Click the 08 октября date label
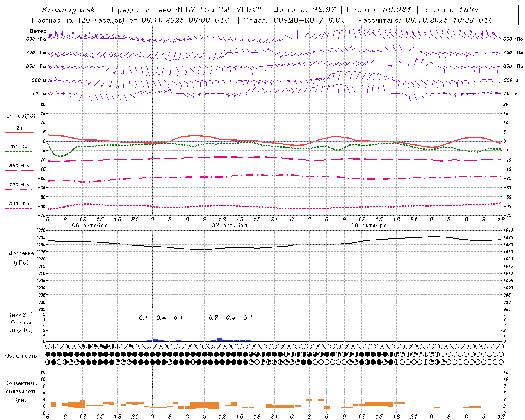 (x=369, y=225)
